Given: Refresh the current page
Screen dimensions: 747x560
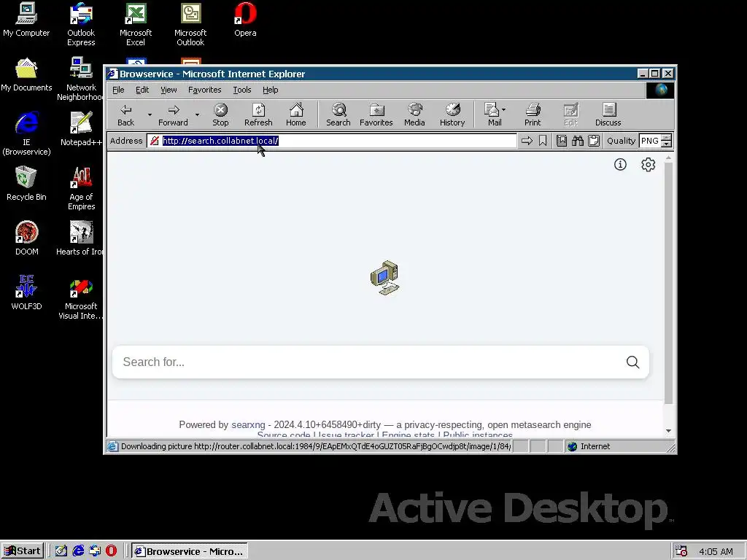Looking at the screenshot, I should pyautogui.click(x=258, y=114).
